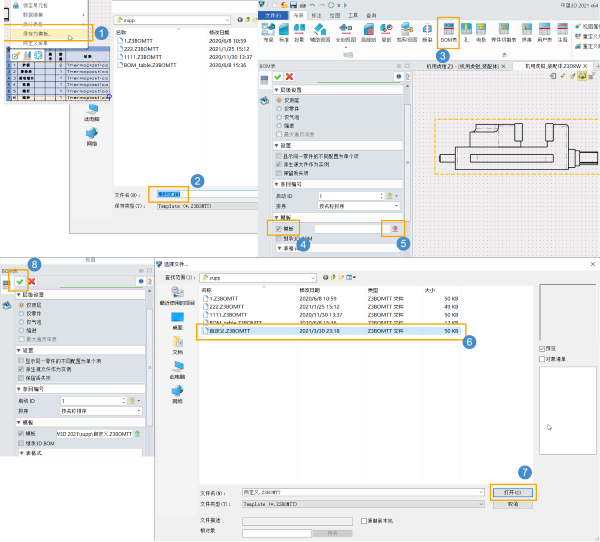
Task: Open the 电极 electrode table tool
Action: pos(481,32)
